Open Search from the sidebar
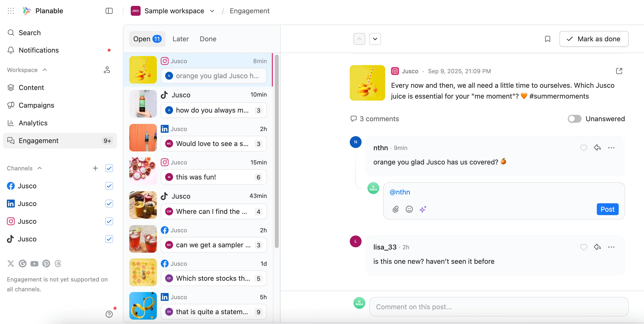Viewport: 644px width, 324px height. pos(29,32)
